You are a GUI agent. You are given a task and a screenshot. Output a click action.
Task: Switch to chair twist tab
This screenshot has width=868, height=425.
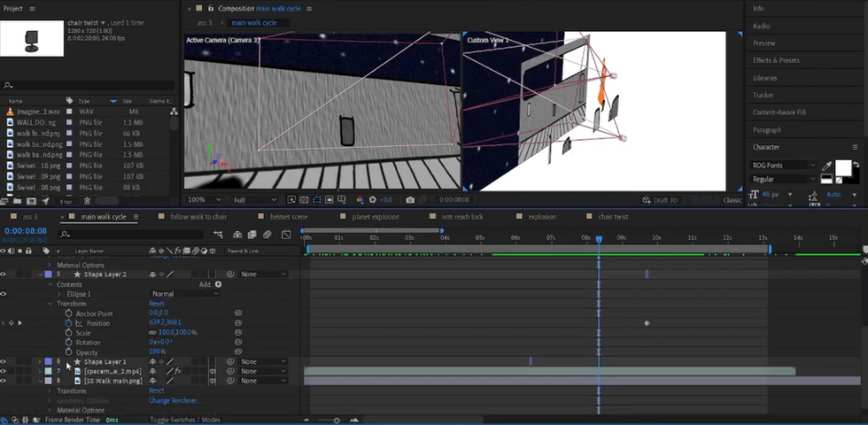(x=613, y=217)
